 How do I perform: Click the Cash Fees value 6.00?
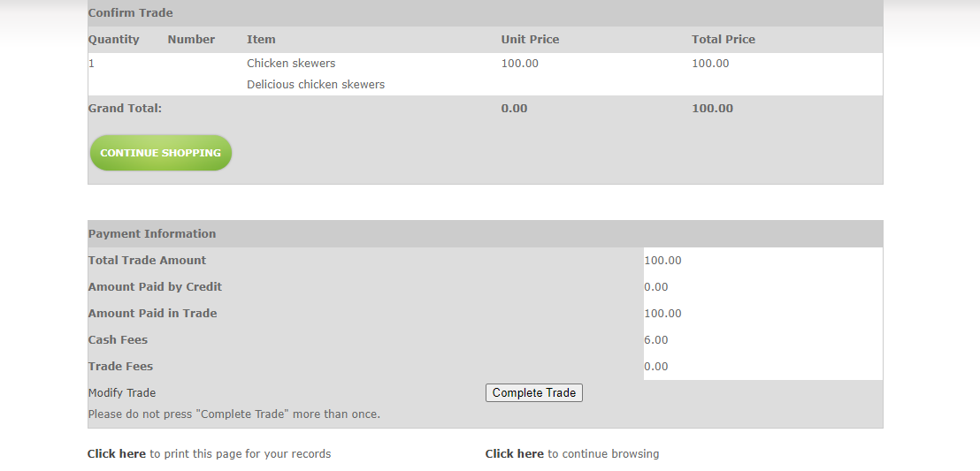pyautogui.click(x=656, y=340)
